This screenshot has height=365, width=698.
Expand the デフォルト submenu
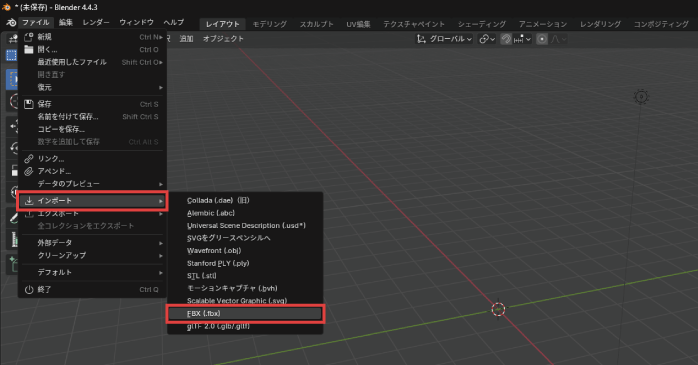coord(92,272)
